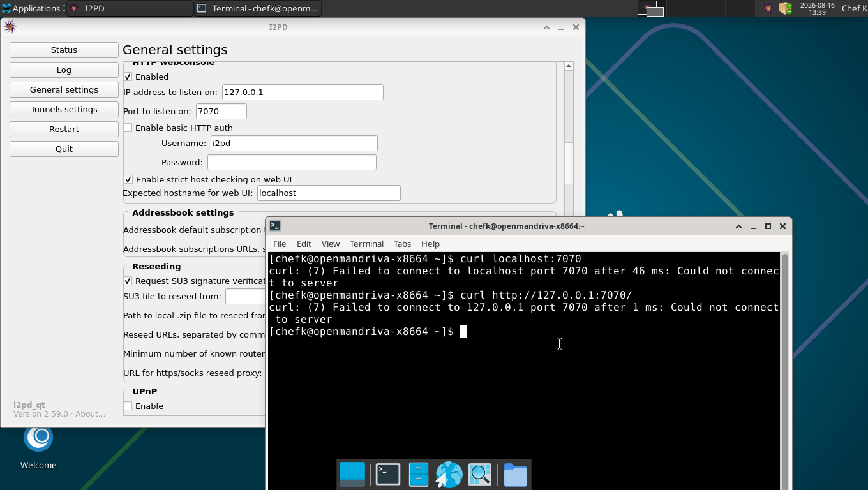The width and height of the screenshot is (868, 490).
Task: Open the application finder magnifier dock icon
Action: tap(480, 475)
